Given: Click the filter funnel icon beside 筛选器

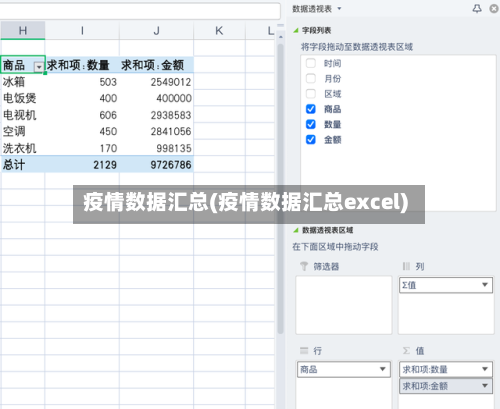Looking at the screenshot, I should point(304,266).
